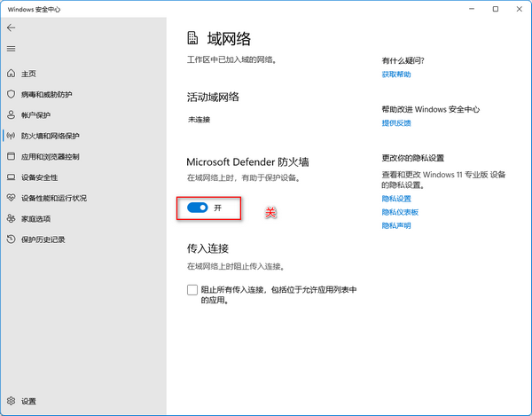Click the 设备安全性 device icon
Viewport: 532px width, 416px height.
[11, 177]
